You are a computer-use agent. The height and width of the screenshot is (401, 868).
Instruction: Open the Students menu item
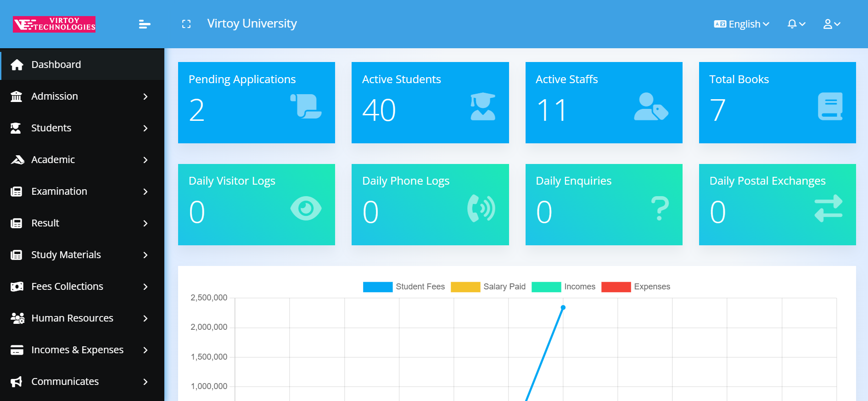(x=82, y=128)
